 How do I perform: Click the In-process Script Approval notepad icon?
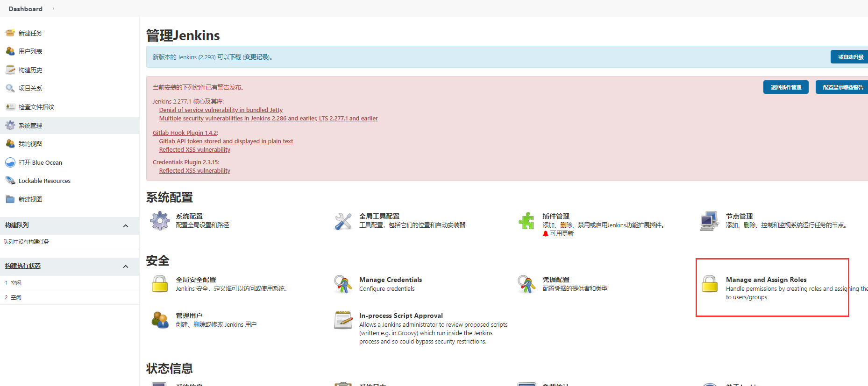(x=343, y=320)
